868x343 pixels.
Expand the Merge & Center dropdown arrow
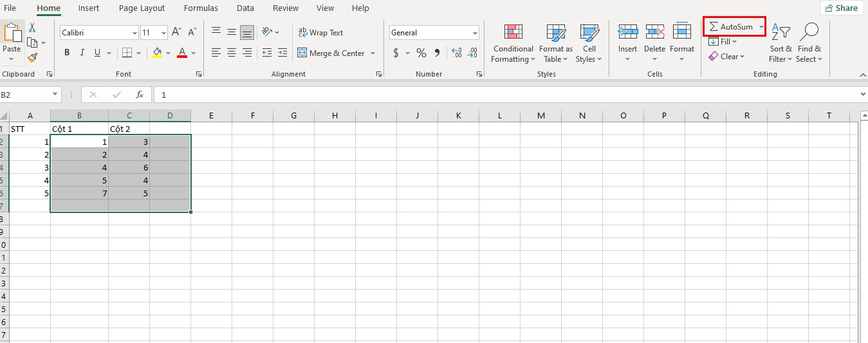point(371,53)
